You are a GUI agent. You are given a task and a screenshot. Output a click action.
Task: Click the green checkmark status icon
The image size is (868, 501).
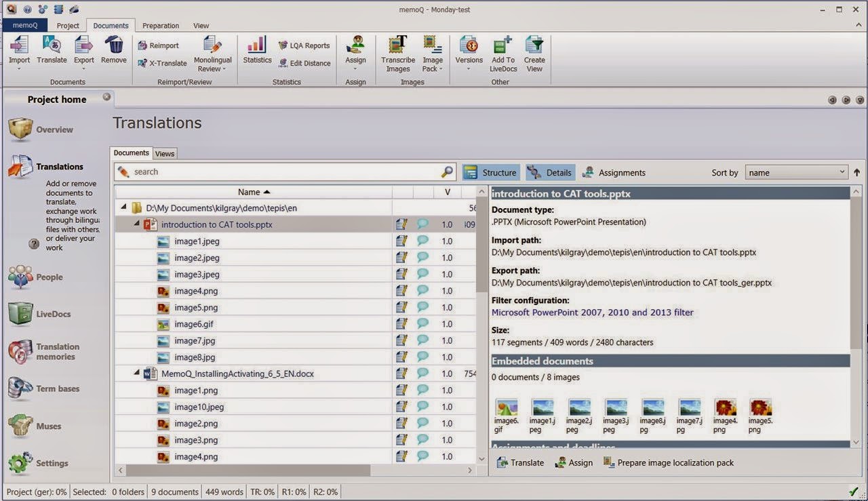[x=854, y=492]
